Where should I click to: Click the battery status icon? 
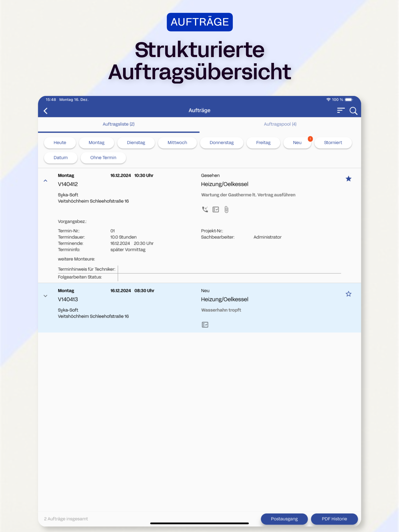[349, 100]
